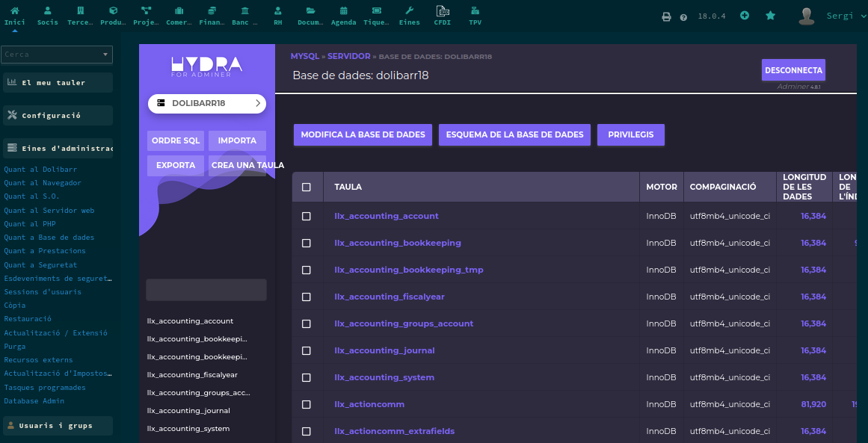The image size is (868, 443).
Task: Click the Hydra for Adminer logo
Action: tap(206, 67)
